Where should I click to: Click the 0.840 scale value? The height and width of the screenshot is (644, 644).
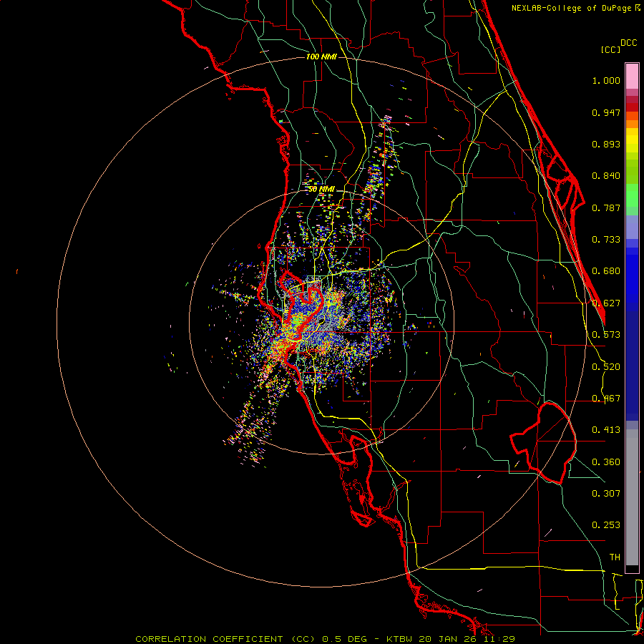(x=606, y=176)
